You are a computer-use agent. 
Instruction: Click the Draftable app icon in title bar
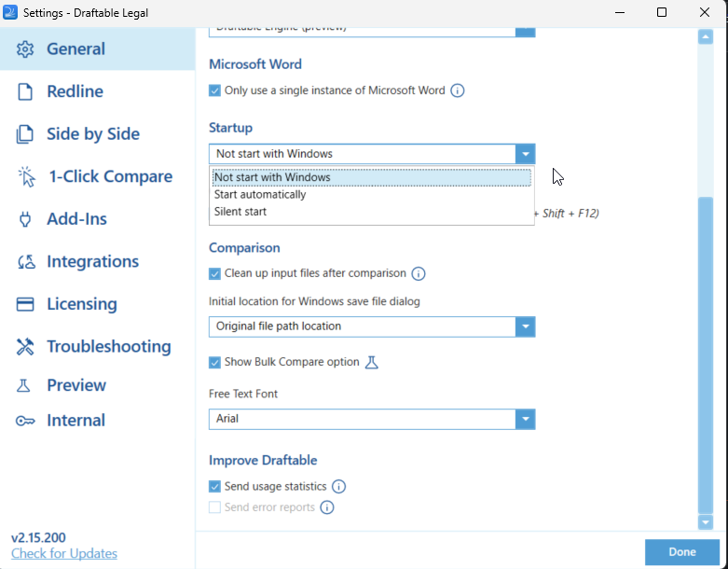point(10,12)
